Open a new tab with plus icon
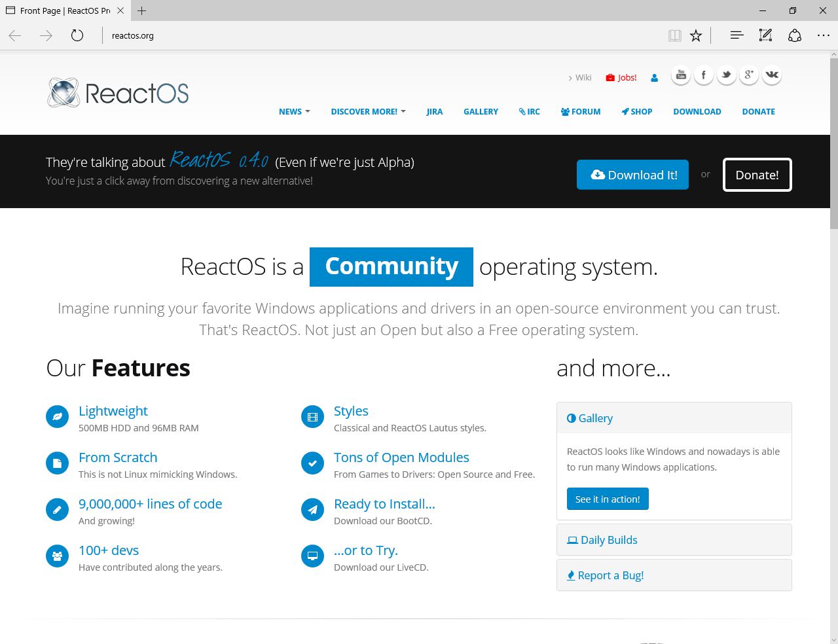The image size is (838, 644). coord(142,10)
